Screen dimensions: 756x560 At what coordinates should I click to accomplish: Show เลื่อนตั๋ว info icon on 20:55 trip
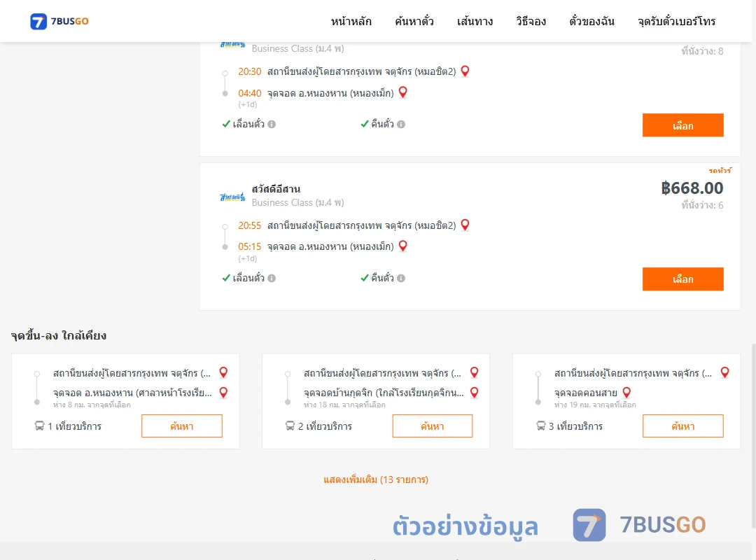pos(272,279)
